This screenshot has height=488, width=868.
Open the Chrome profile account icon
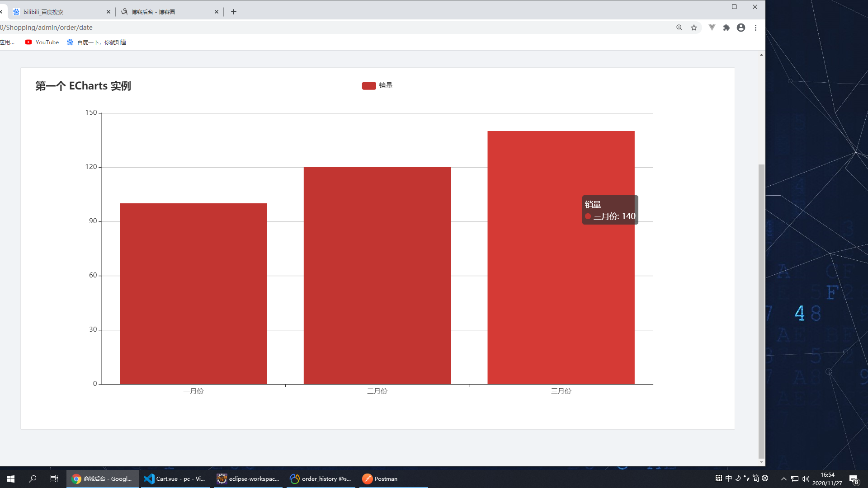[741, 28]
